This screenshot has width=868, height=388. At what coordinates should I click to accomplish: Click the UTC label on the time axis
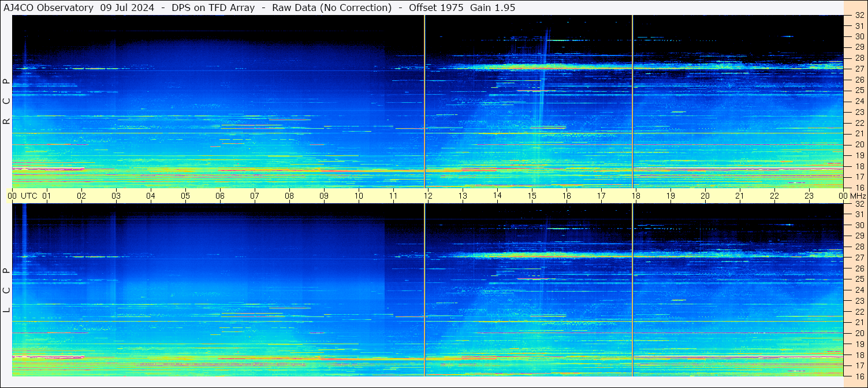coord(29,196)
